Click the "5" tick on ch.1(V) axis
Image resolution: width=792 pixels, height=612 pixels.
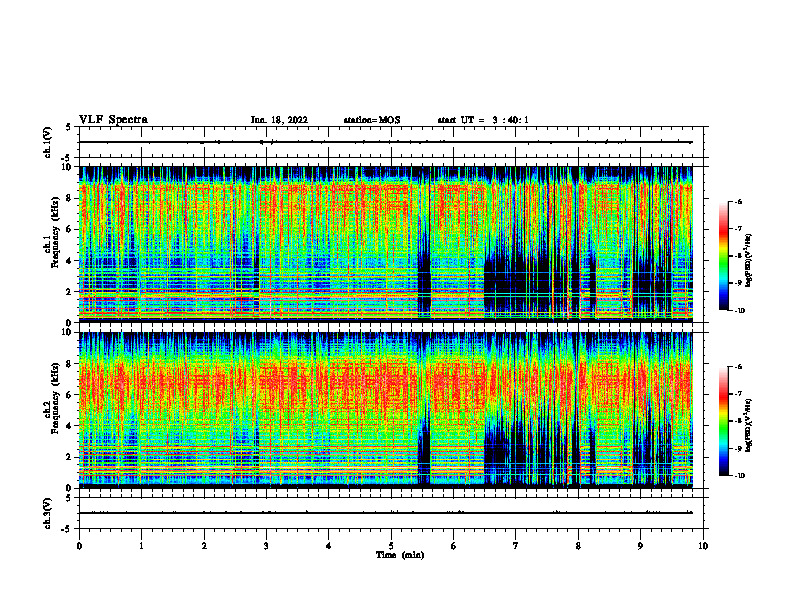(69, 127)
